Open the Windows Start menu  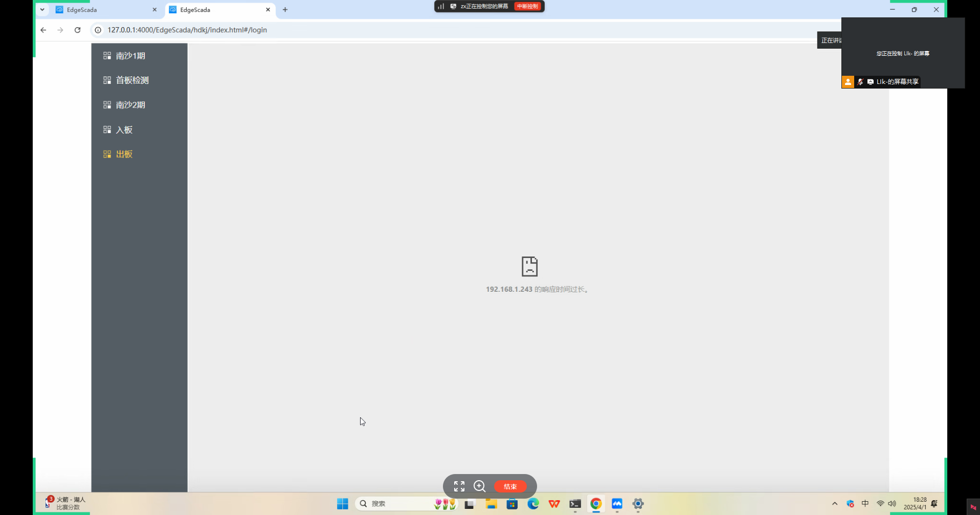(x=343, y=504)
